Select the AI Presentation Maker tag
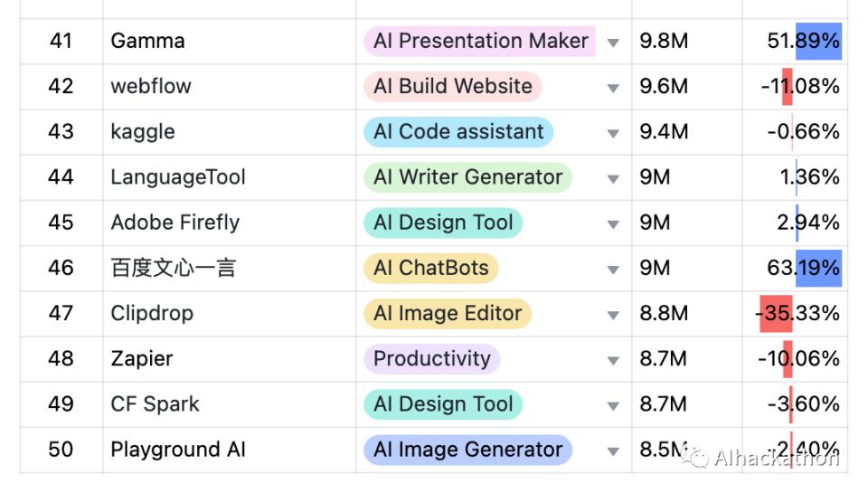 (479, 41)
